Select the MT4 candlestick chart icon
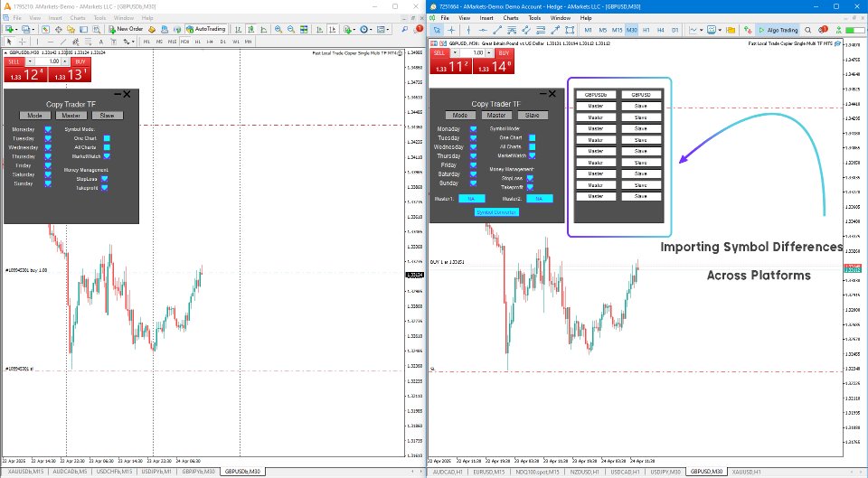The width and height of the screenshot is (868, 478). pyautogui.click(x=250, y=29)
